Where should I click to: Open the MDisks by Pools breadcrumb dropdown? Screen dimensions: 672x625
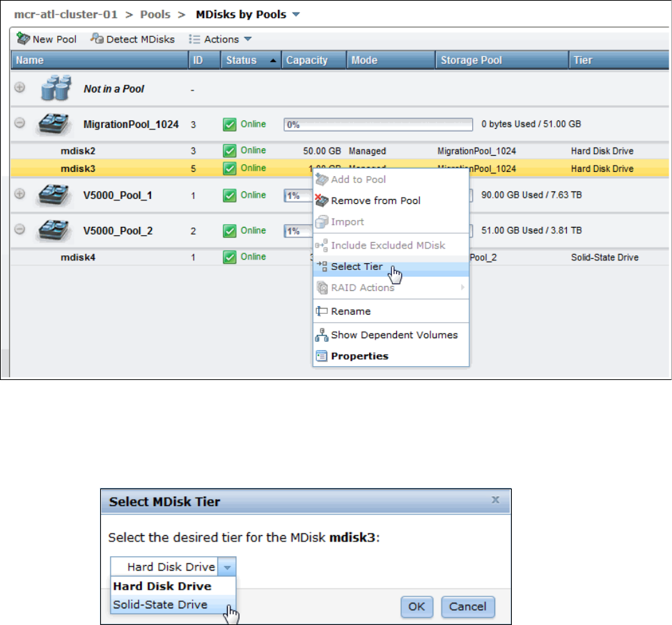point(296,14)
